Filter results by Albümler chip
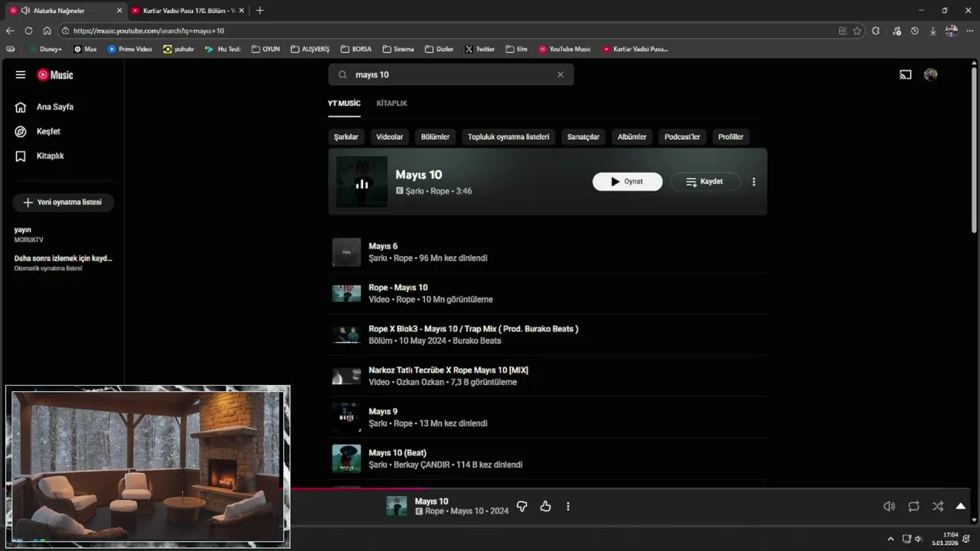The height and width of the screenshot is (551, 980). [632, 137]
